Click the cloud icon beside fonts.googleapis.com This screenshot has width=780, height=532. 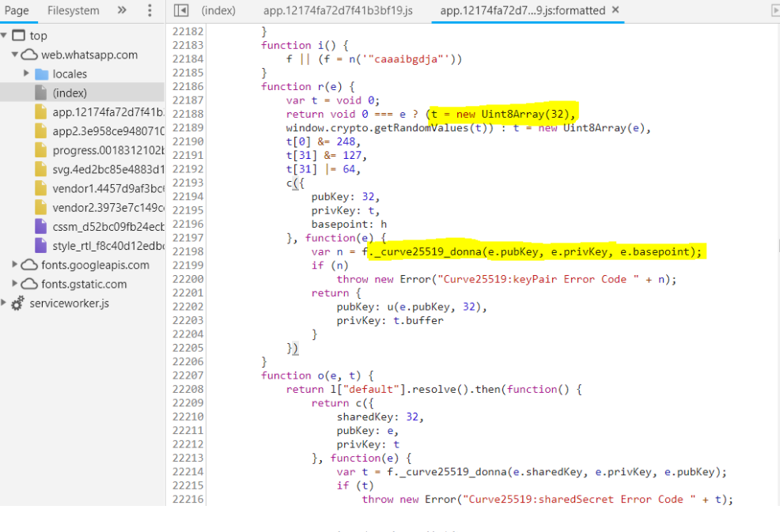point(30,265)
